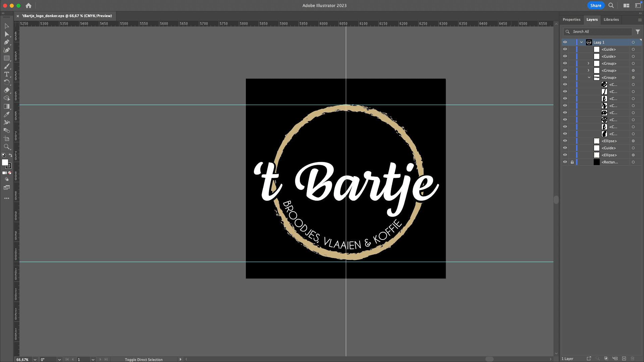Select the Gradient tool
The width and height of the screenshot is (644, 362).
pyautogui.click(x=7, y=106)
